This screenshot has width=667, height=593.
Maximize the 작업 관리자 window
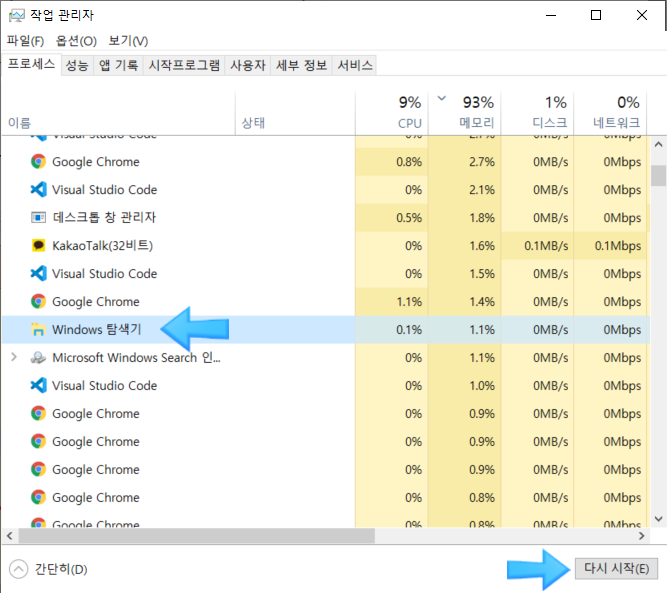(x=596, y=15)
